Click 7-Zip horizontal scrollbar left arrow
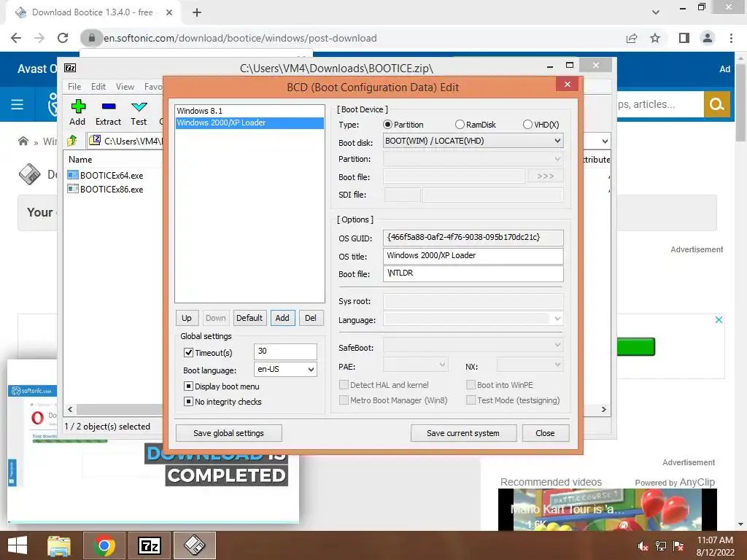The image size is (747, 560). [71, 409]
